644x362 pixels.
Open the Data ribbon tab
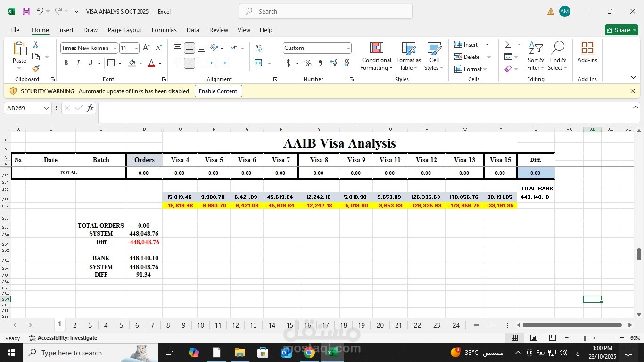[193, 30]
